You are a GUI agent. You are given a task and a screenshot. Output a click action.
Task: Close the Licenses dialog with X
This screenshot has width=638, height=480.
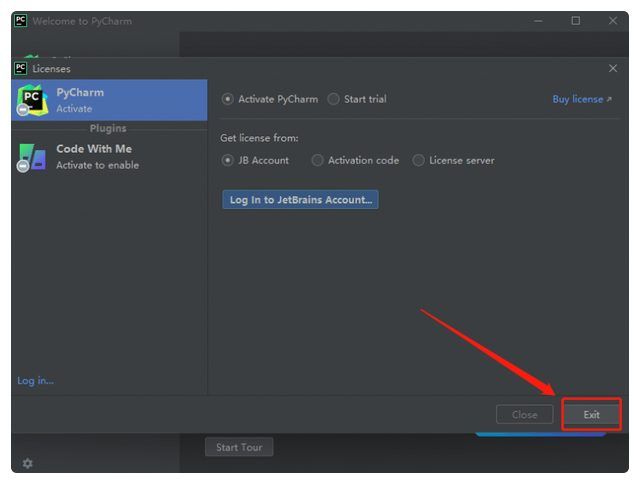click(613, 68)
